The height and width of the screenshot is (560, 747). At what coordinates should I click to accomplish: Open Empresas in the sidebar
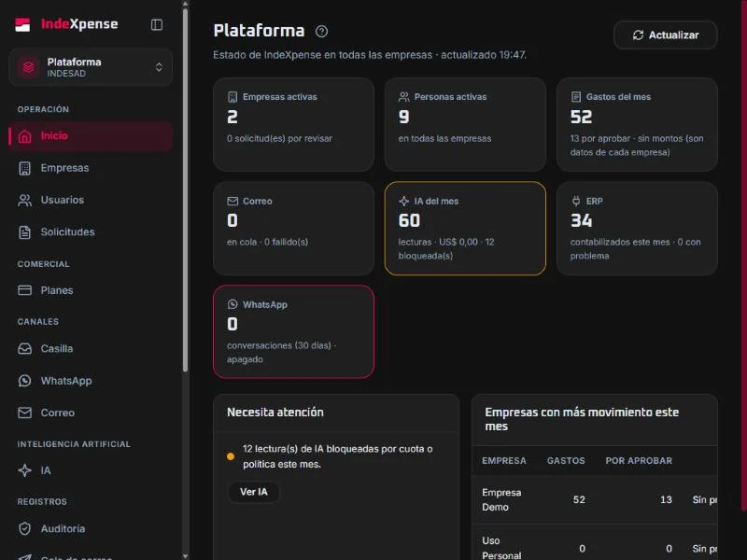click(91, 168)
